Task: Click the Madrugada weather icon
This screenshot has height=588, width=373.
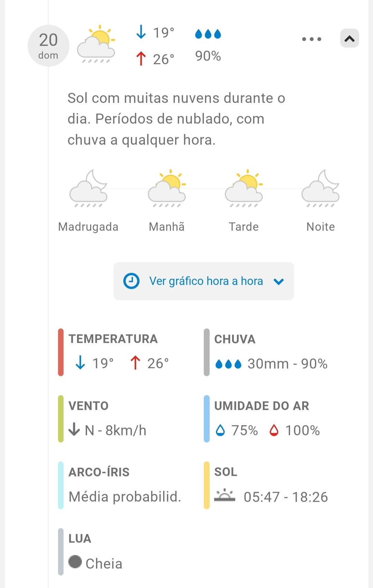Action: [88, 189]
